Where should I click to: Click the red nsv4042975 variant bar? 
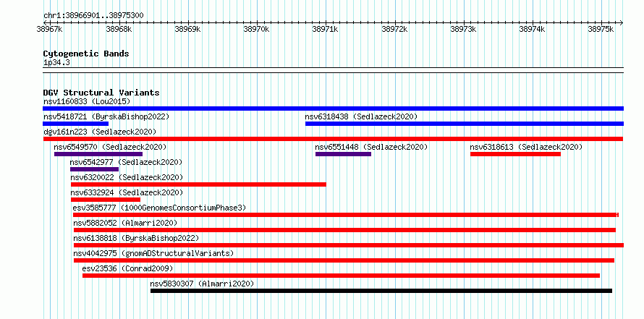point(344,260)
